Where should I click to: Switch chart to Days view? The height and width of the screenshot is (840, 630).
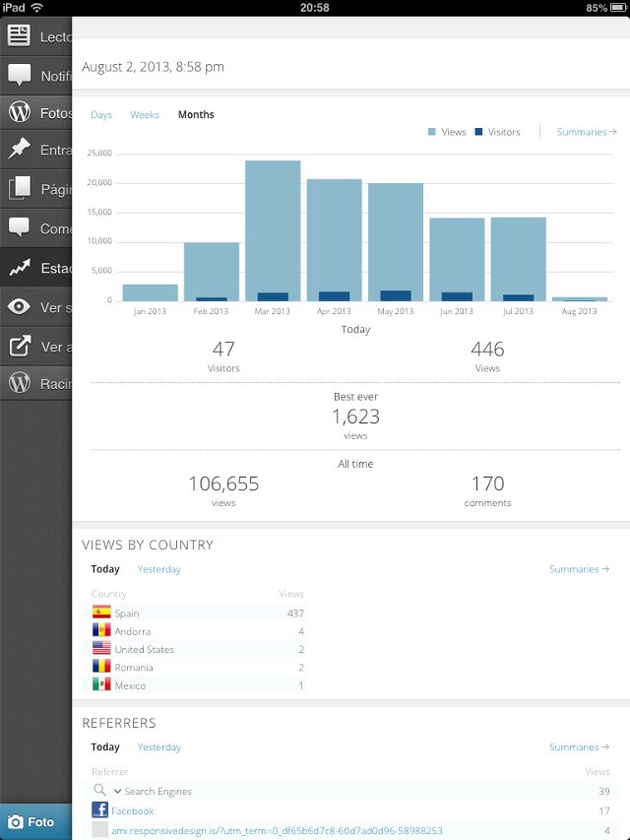101,114
